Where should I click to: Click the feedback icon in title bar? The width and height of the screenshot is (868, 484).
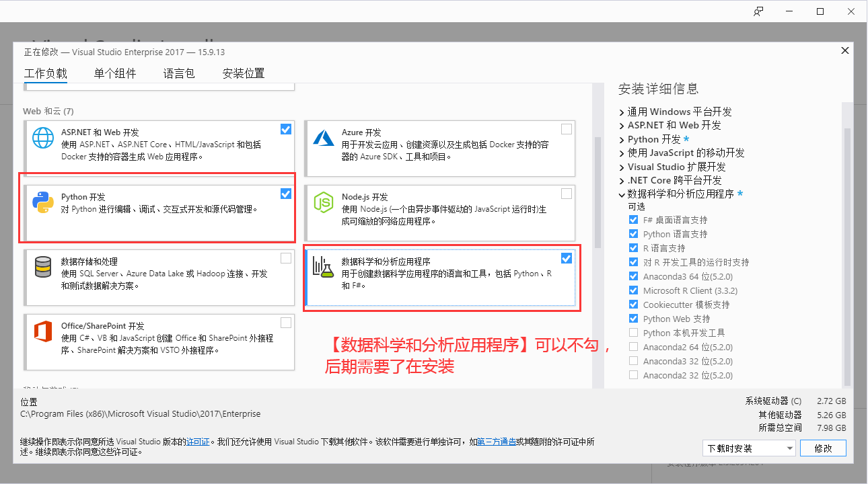(759, 11)
